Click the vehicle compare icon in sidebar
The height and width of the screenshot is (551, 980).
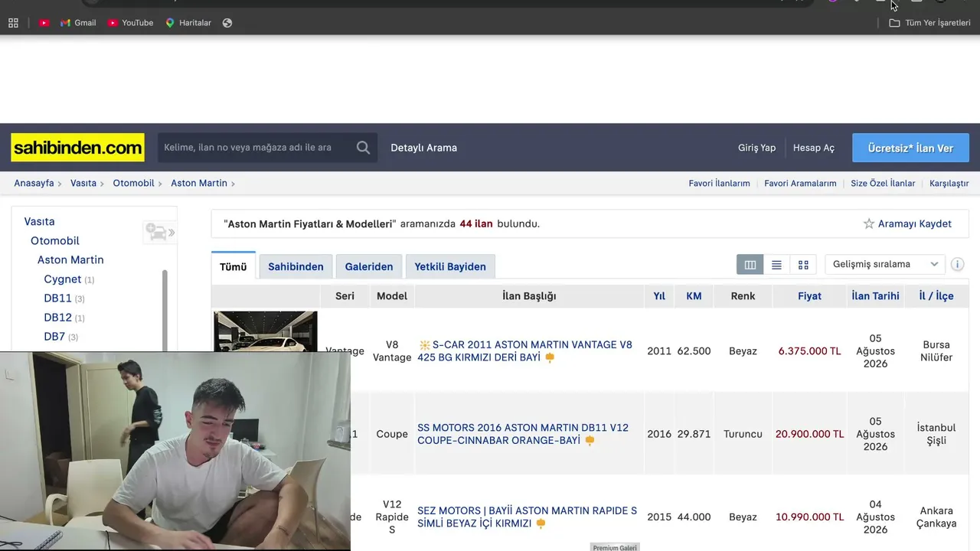pyautogui.click(x=159, y=232)
